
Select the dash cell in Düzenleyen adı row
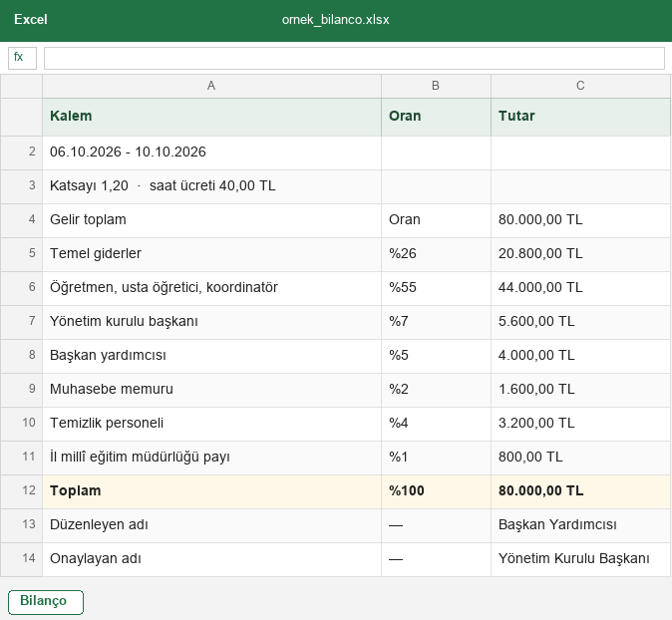[x=436, y=525]
